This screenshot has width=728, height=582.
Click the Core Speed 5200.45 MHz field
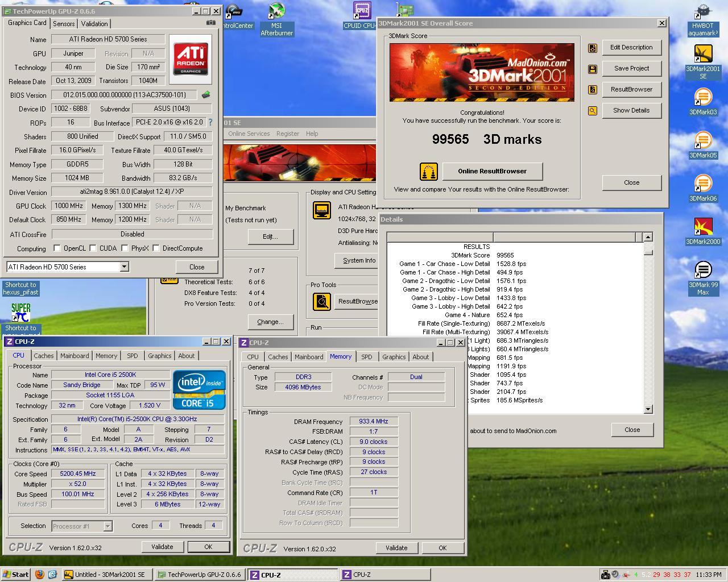pyautogui.click(x=78, y=474)
